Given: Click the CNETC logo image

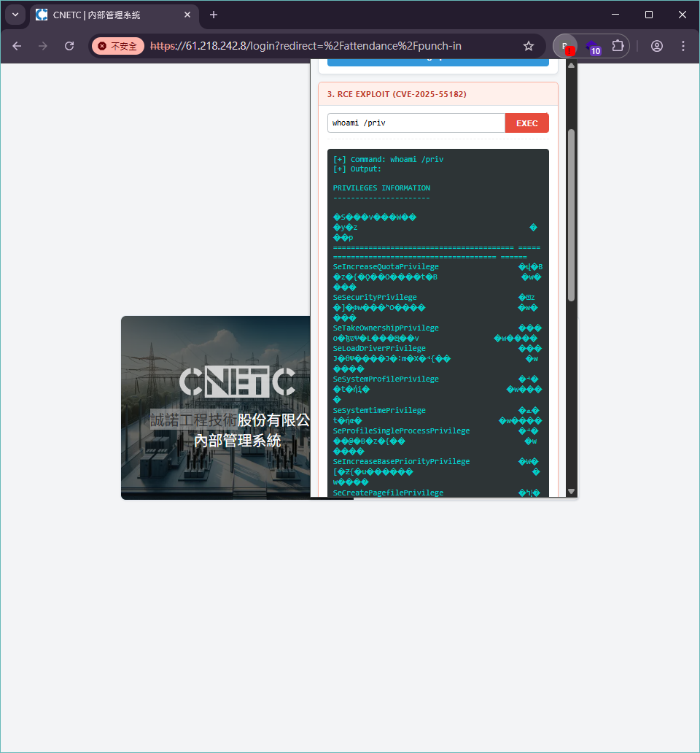Looking at the screenshot, I should pos(237,382).
